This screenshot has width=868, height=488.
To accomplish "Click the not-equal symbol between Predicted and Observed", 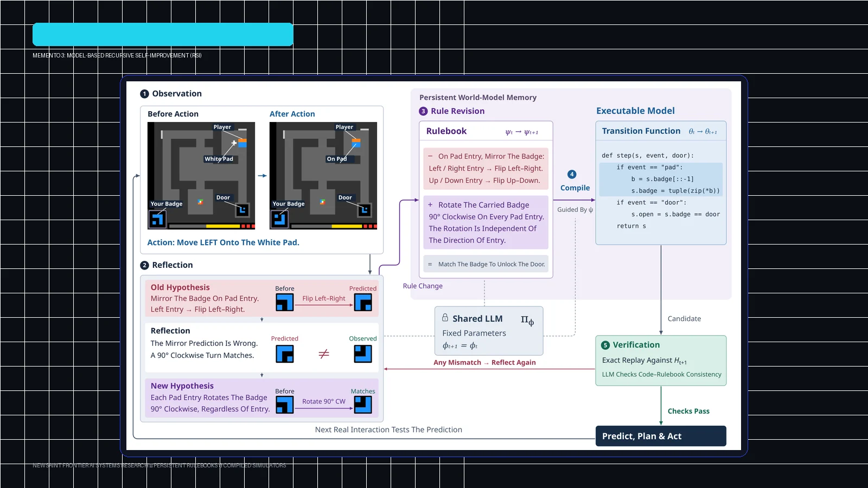I will pos(324,354).
